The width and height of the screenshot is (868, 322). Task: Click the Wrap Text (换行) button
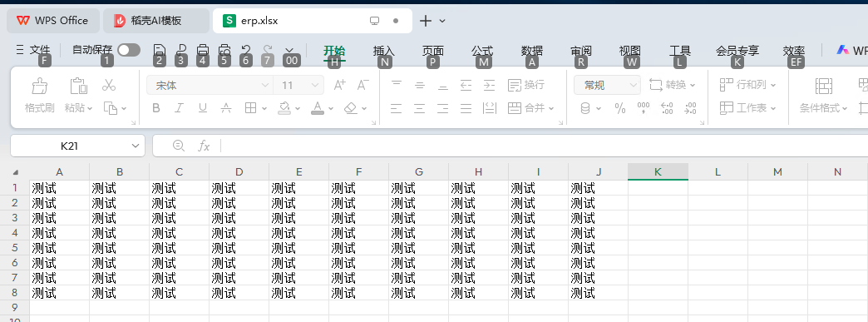[x=526, y=85]
